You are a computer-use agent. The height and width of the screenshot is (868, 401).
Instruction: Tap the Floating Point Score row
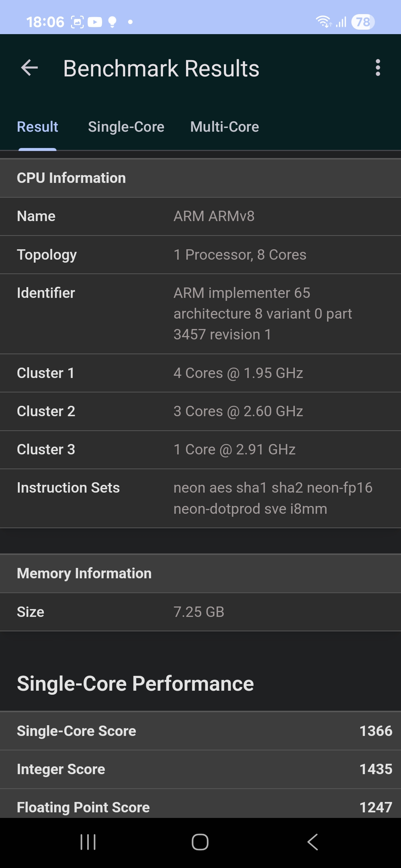200,807
